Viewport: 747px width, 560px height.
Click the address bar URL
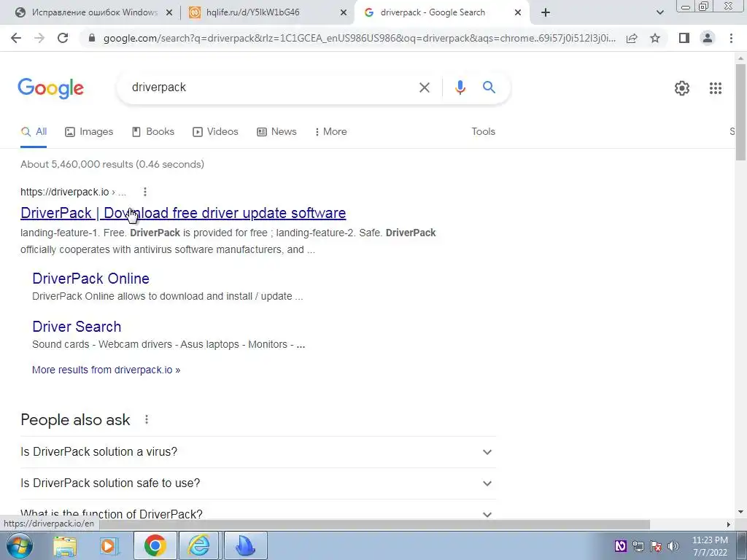point(359,38)
